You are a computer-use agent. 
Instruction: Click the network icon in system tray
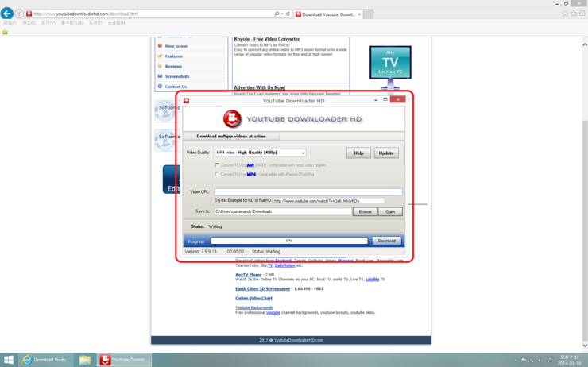point(532,361)
